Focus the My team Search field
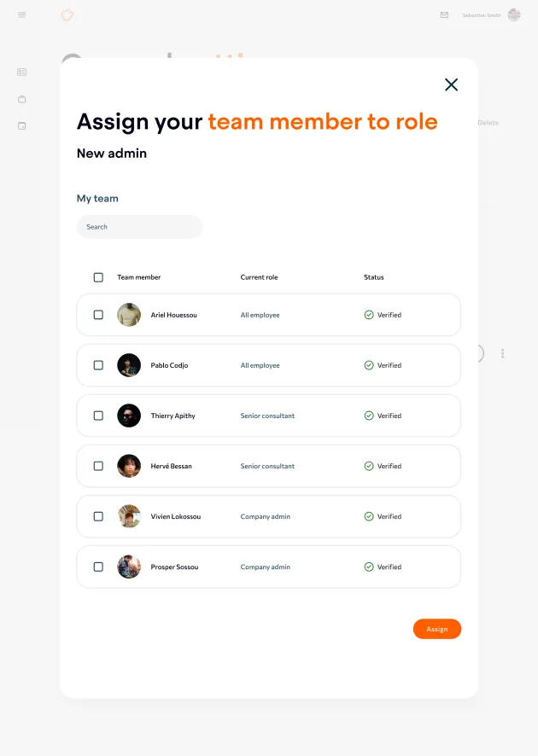538x756 pixels. tap(139, 227)
